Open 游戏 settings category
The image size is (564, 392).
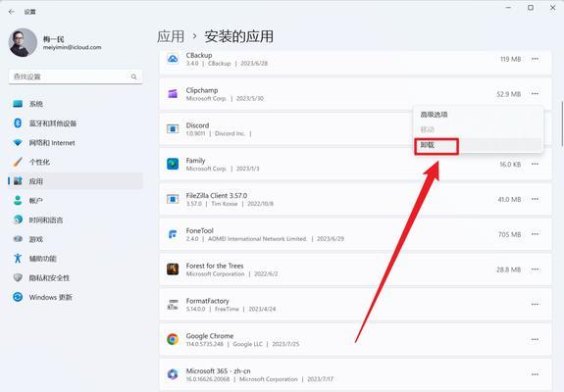click(x=76, y=239)
